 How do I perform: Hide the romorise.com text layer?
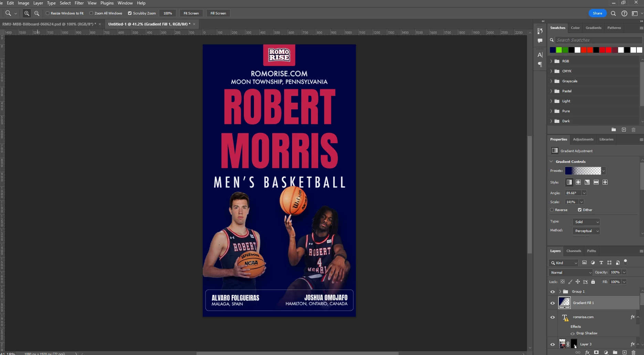(552, 317)
